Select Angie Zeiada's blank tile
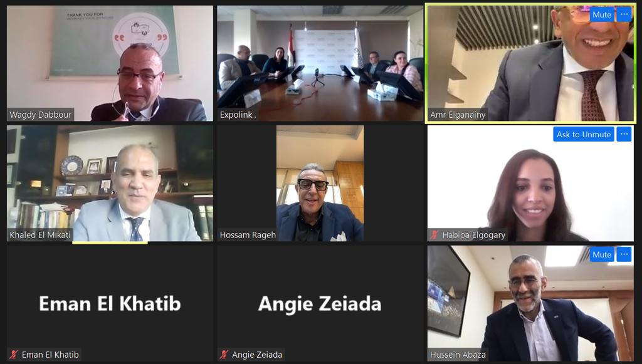The image size is (642, 364). (320, 303)
